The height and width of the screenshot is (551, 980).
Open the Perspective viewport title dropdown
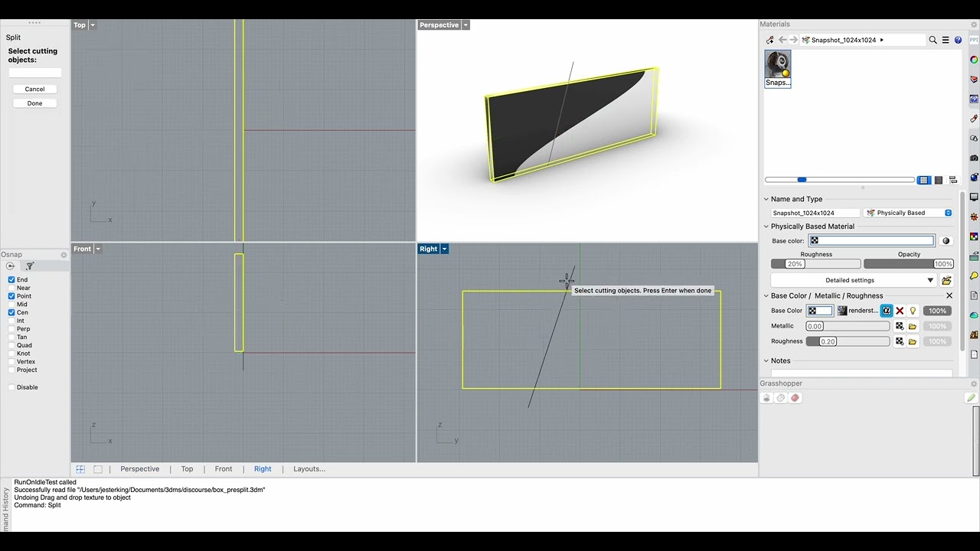tap(465, 24)
